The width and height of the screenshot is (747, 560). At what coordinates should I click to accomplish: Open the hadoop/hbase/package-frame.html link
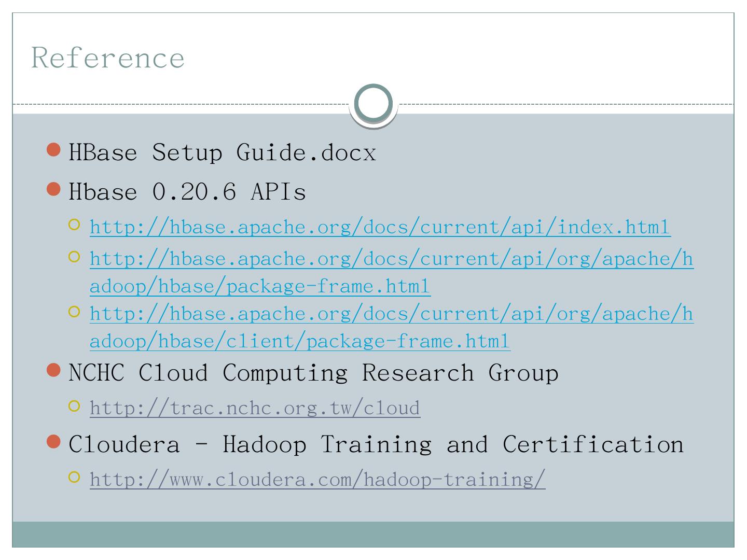coord(391,259)
